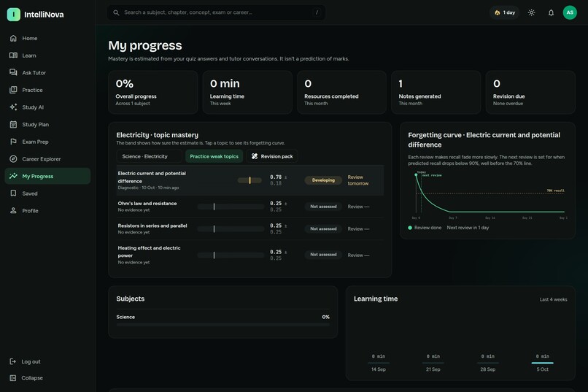Click the Science subject progress row
This screenshot has width=588, height=392.
(x=223, y=320)
